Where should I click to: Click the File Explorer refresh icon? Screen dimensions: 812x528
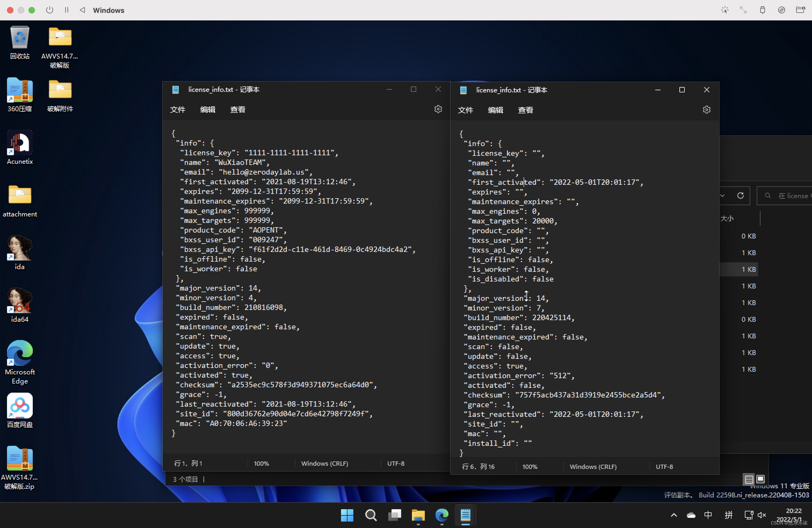[740, 196]
